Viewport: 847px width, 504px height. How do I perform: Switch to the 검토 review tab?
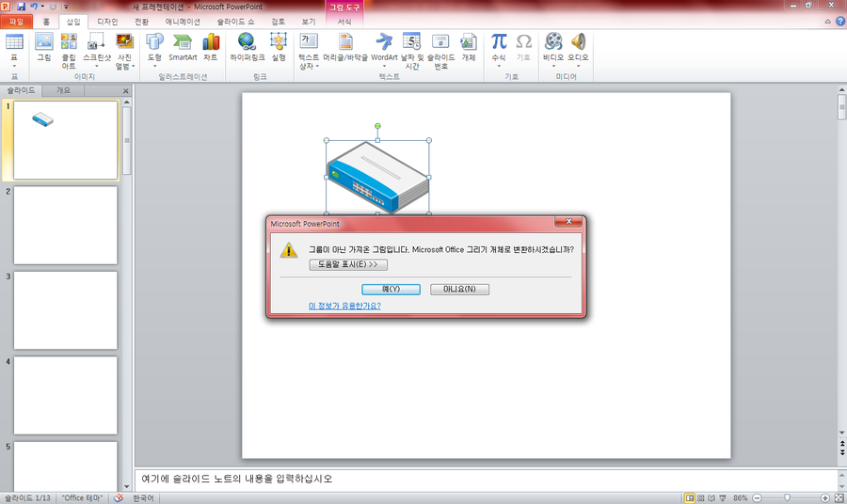click(x=279, y=22)
